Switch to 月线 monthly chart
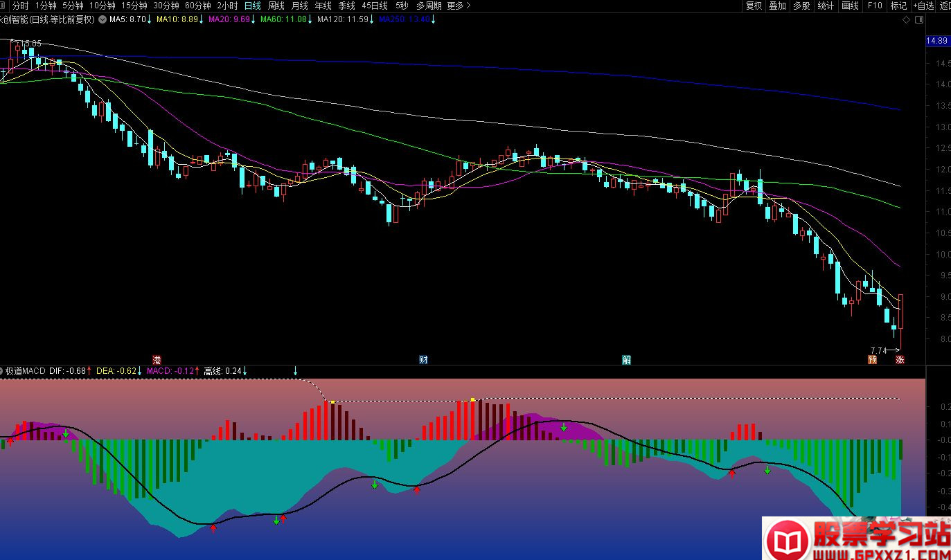This screenshot has width=951, height=560. coord(299,6)
